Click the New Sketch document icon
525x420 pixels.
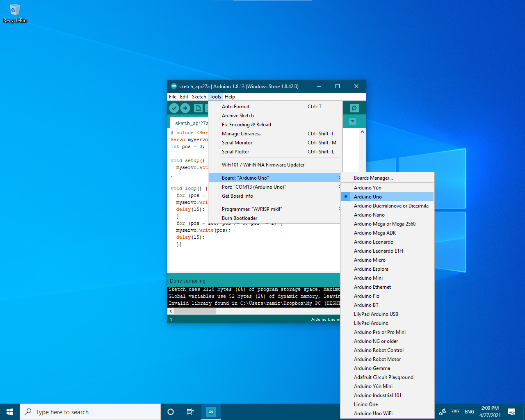tap(198, 108)
